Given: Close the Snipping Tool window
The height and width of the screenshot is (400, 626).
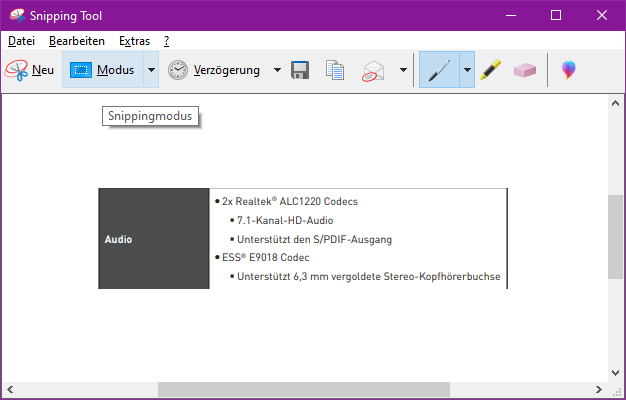Looking at the screenshot, I should coord(602,16).
